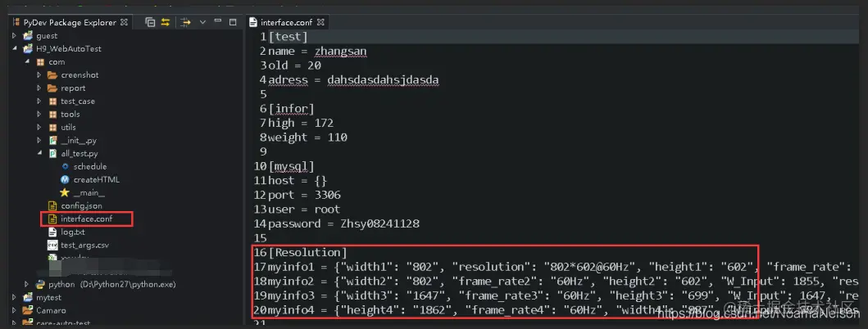Click the __init__.py file icon
868x329 pixels.
(x=52, y=141)
